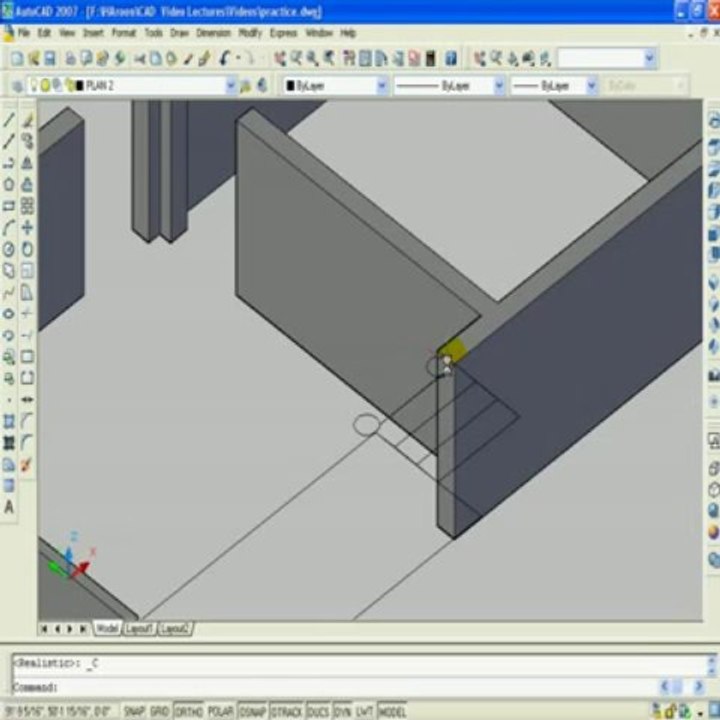
Task: Open the Layer Properties Manager icon
Action: tap(17, 86)
